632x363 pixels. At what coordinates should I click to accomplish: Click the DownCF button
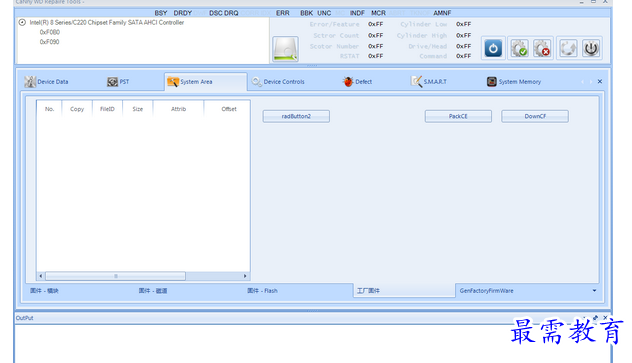click(535, 116)
